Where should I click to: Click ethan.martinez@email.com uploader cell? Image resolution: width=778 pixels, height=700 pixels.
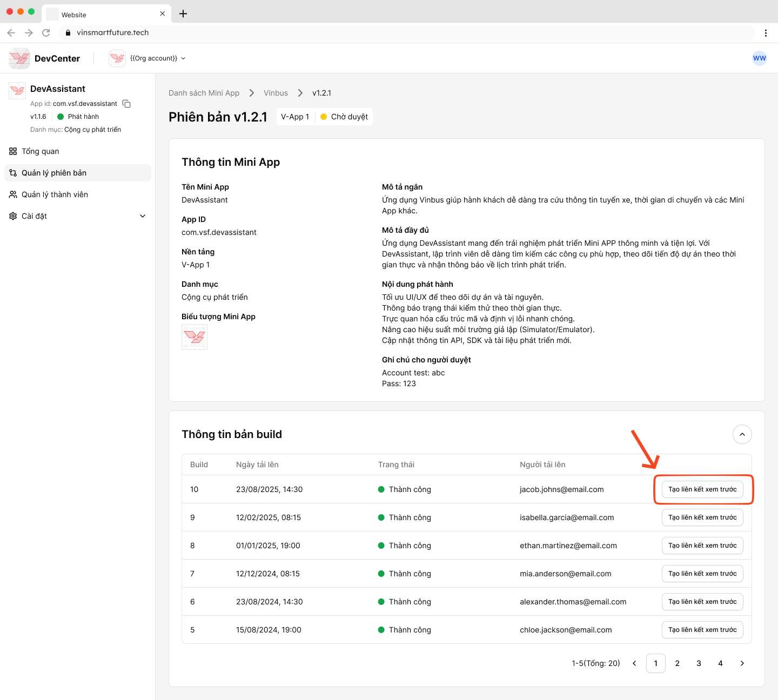click(x=568, y=546)
